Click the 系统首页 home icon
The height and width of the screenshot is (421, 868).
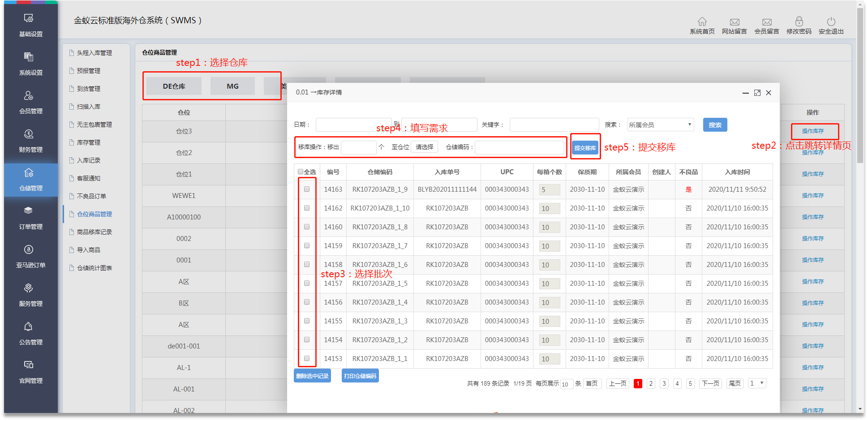[x=702, y=21]
